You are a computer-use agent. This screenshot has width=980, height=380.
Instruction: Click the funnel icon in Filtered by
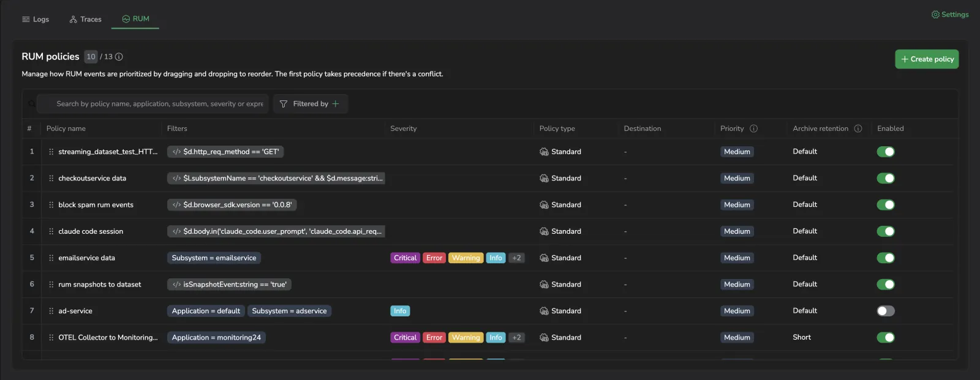point(284,104)
